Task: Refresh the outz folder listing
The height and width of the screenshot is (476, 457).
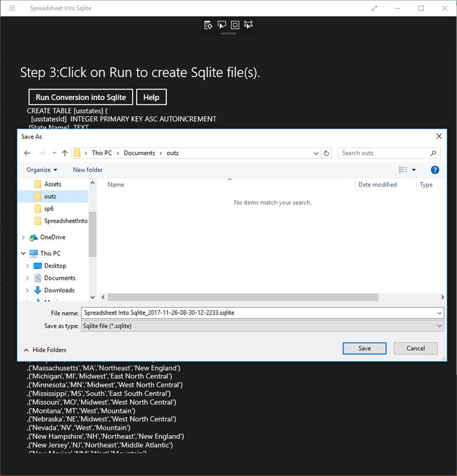Action: [x=326, y=153]
